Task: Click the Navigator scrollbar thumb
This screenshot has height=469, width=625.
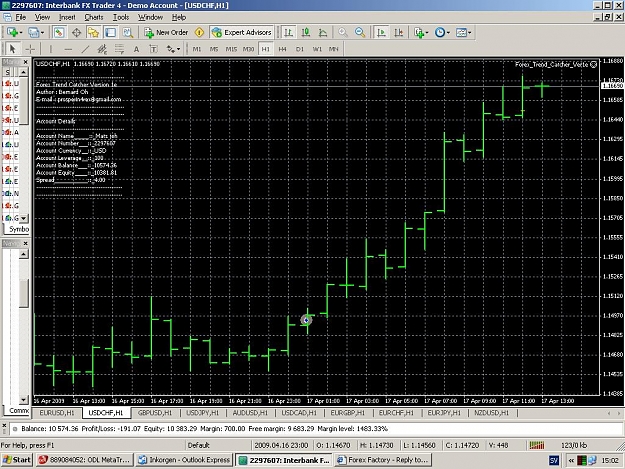Action: (24, 293)
